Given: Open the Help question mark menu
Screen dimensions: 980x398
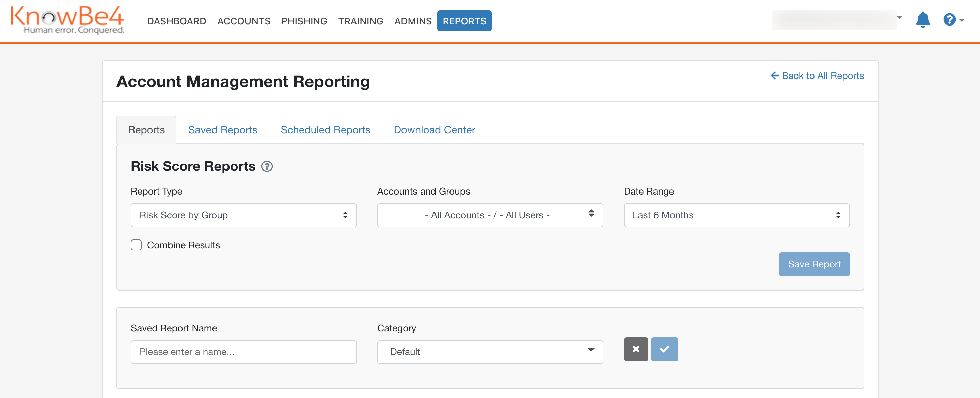Looking at the screenshot, I should [x=949, y=20].
